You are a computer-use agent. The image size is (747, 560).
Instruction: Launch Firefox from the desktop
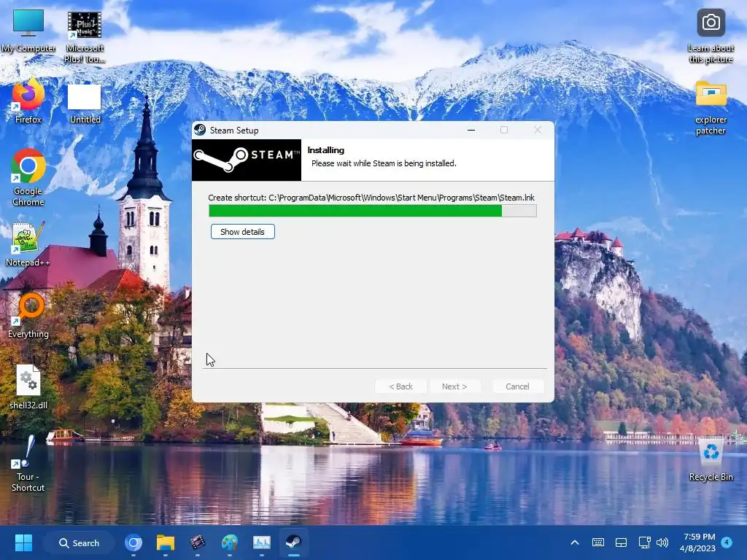28,102
